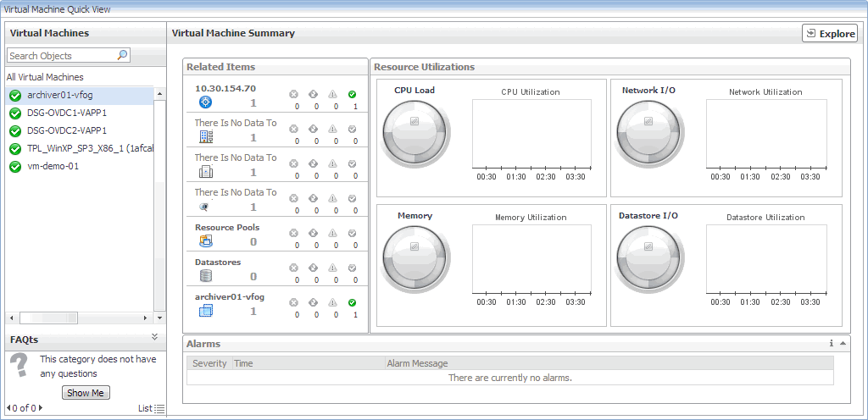Image resolution: width=868 pixels, height=420 pixels.
Task: Click green status icon beside vm-demo-01
Action: tap(15, 166)
